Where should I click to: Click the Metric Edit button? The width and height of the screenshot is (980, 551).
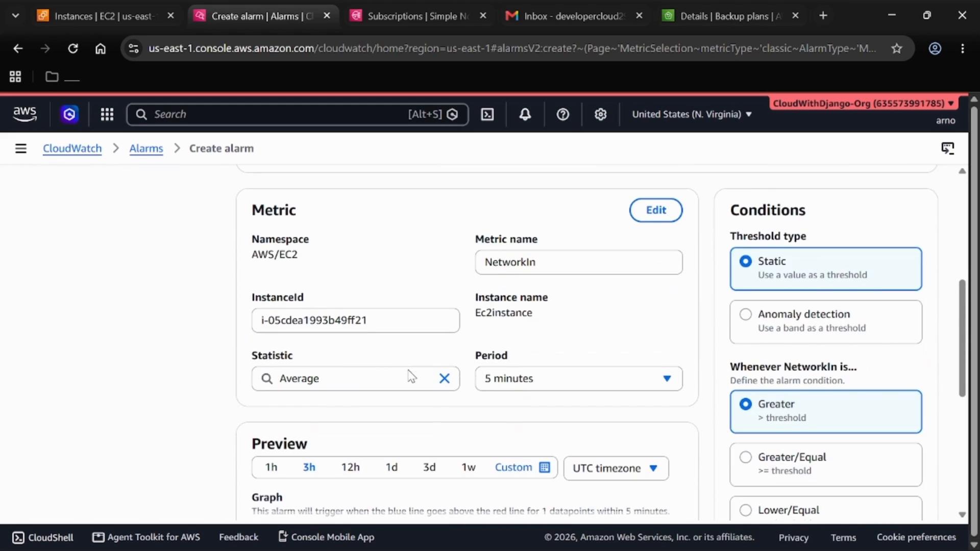coord(656,210)
